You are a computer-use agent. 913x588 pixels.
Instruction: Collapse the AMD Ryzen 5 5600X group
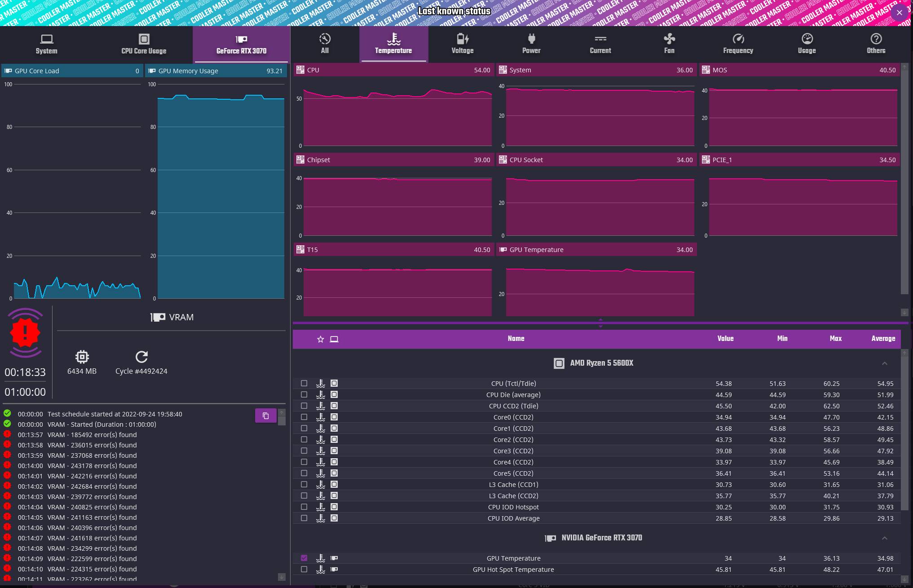[884, 363]
